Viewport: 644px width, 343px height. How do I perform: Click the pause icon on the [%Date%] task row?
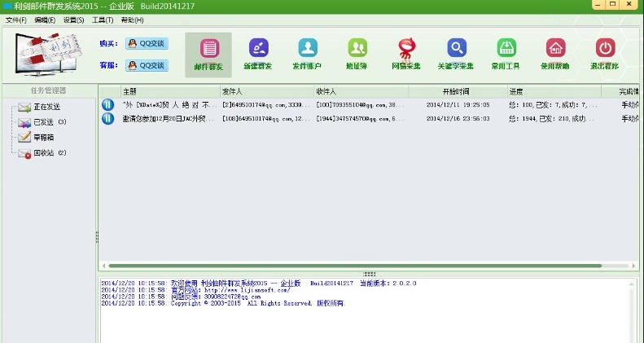(x=107, y=105)
